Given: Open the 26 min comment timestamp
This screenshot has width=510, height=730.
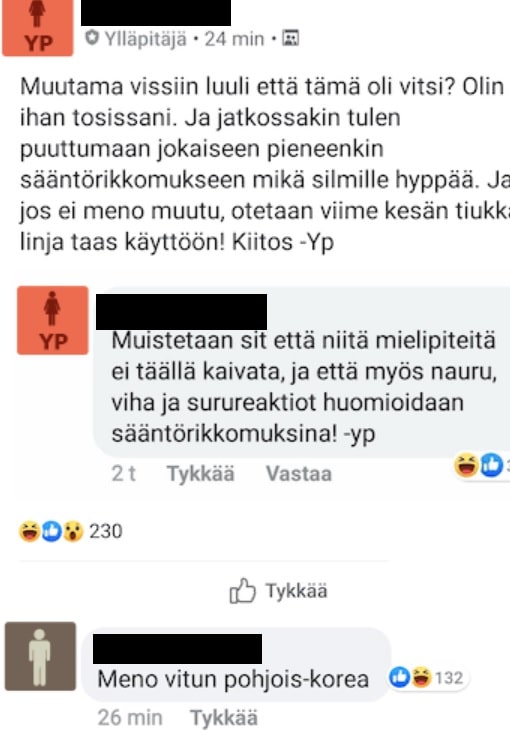Looking at the screenshot, I should [130, 717].
